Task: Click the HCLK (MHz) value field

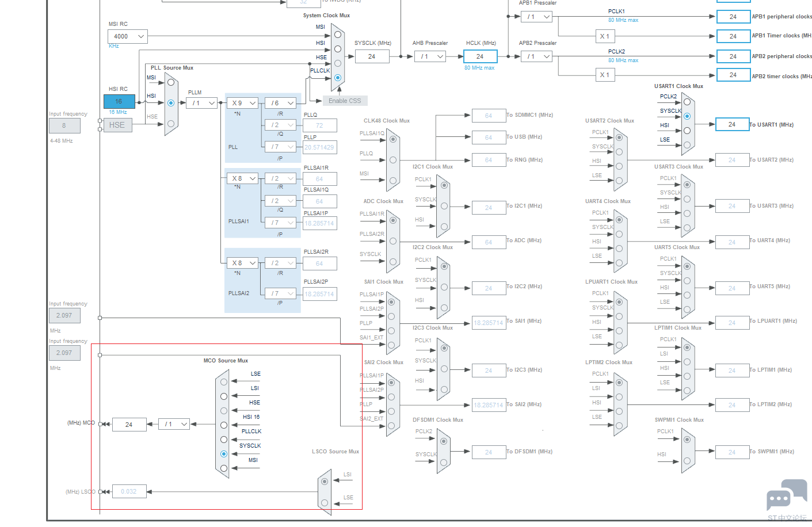Action: (480, 56)
